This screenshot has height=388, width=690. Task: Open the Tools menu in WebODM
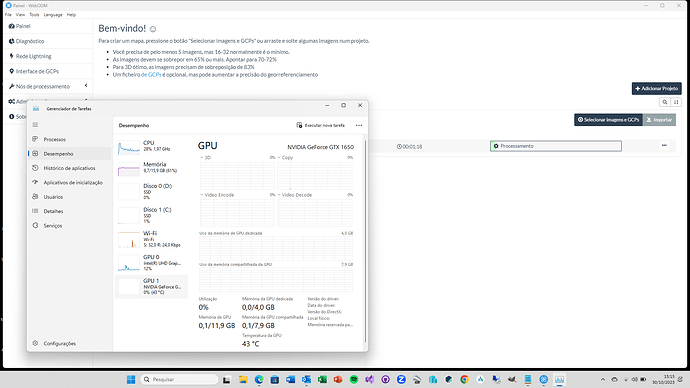[x=34, y=15]
